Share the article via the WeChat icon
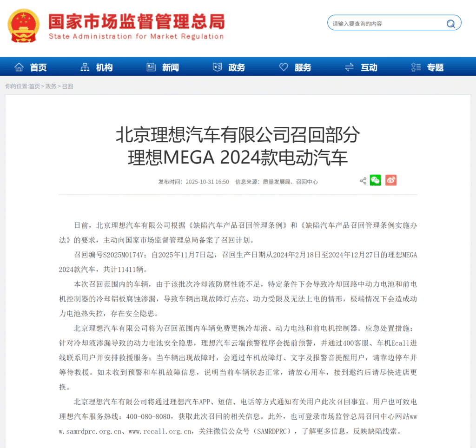476x448 pixels. tap(376, 180)
